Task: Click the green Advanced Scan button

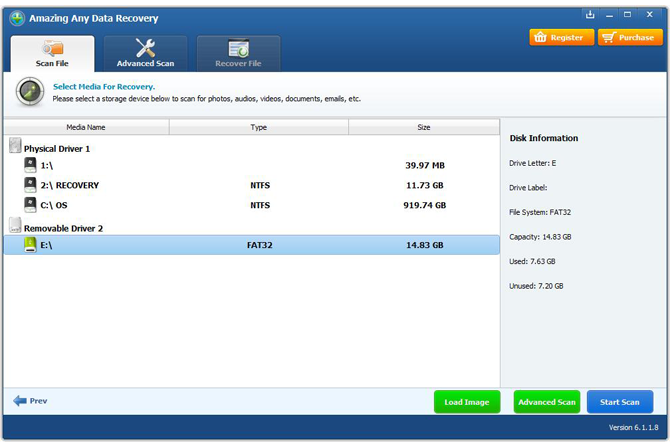Action: pyautogui.click(x=547, y=402)
